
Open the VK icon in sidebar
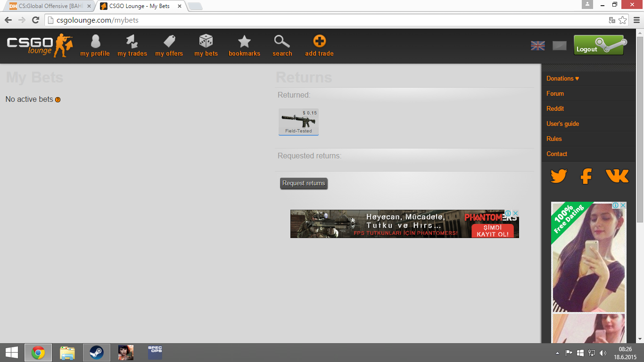tap(617, 176)
